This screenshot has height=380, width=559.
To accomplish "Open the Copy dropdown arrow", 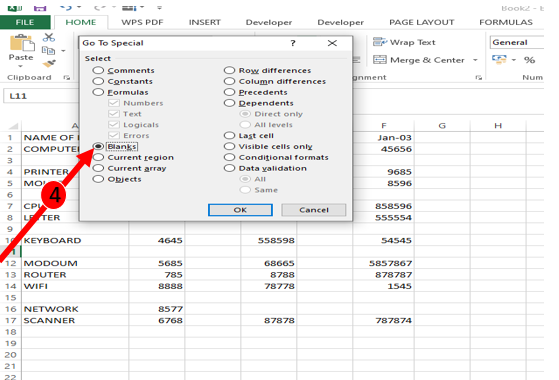I will 63,51.
